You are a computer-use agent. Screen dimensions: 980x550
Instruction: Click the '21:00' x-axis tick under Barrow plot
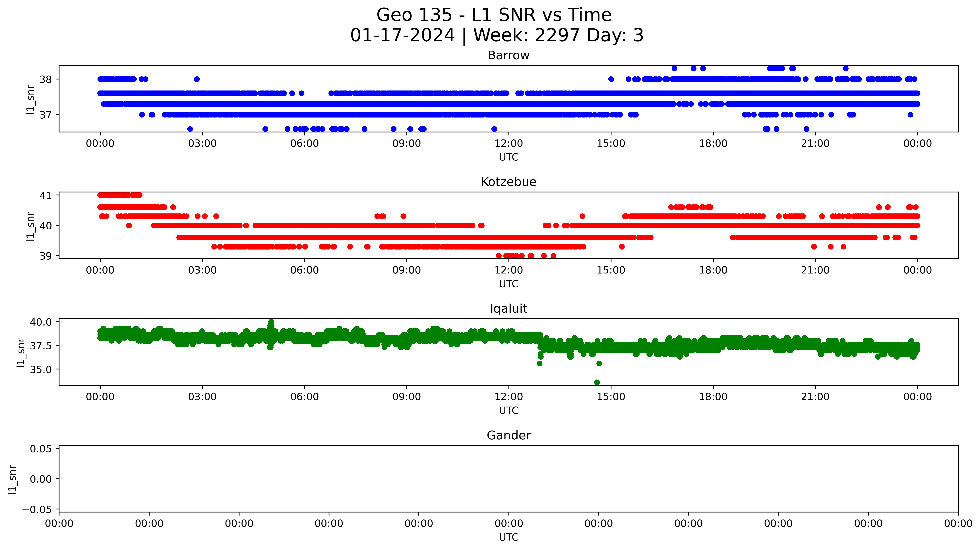pos(815,143)
